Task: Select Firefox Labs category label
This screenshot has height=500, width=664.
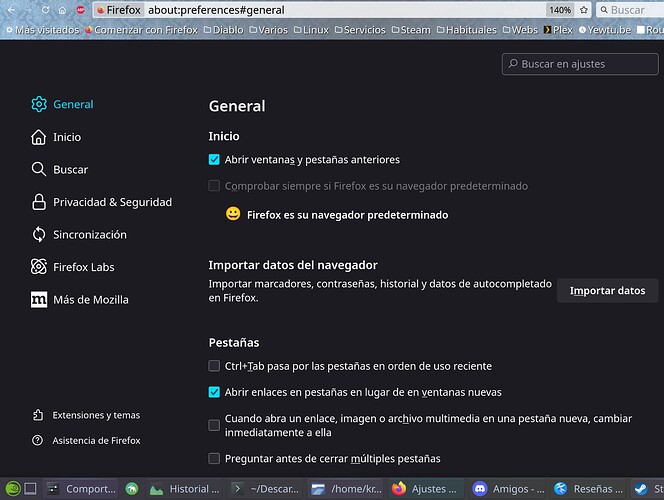Action: pos(84,267)
